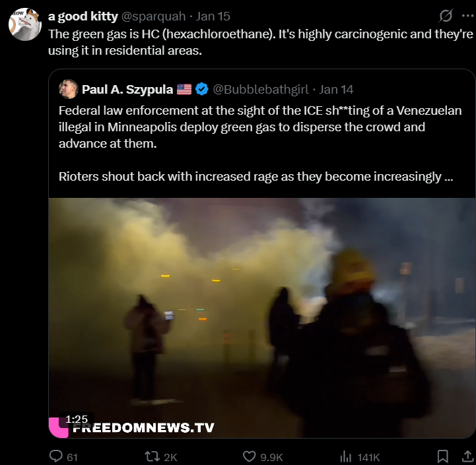Open Paul A. Szypula's avatar
This screenshot has height=465, width=476.
point(69,89)
